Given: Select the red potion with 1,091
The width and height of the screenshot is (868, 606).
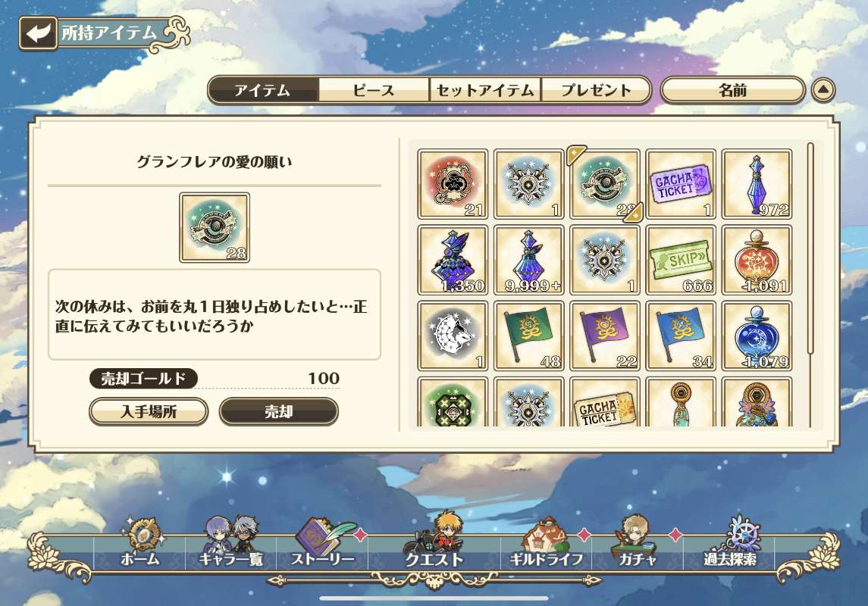Looking at the screenshot, I should [757, 260].
